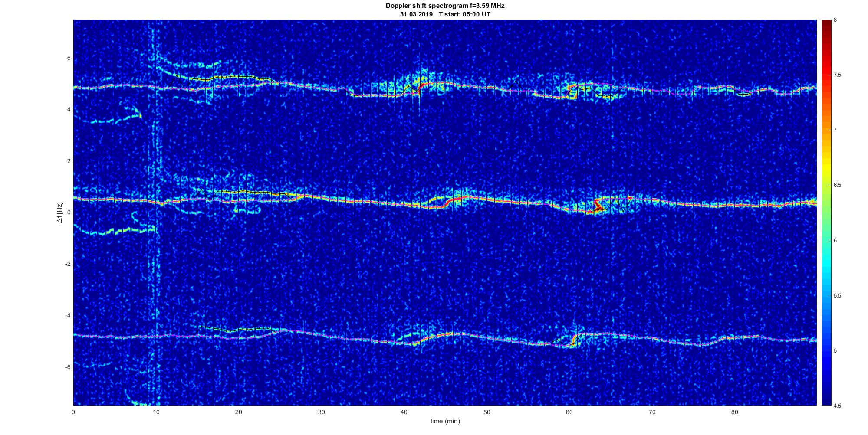
Task: Click x-axis tick label '40'
Action: tap(404, 412)
